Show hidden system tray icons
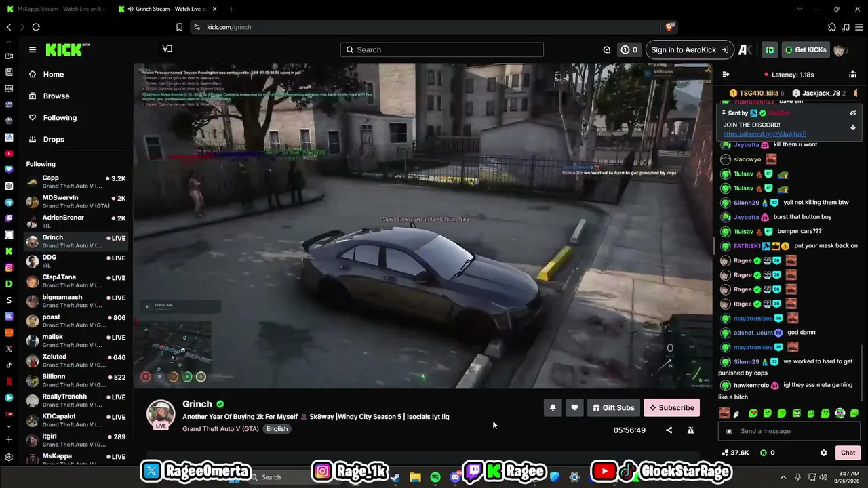Image resolution: width=868 pixels, height=488 pixels. (x=783, y=477)
